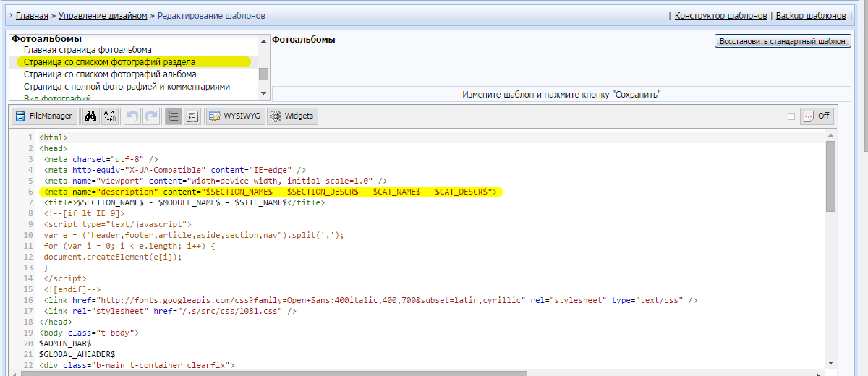Click the stylesheet 1081.css line
Image resolution: width=868 pixels, height=376 pixels.
[170, 311]
